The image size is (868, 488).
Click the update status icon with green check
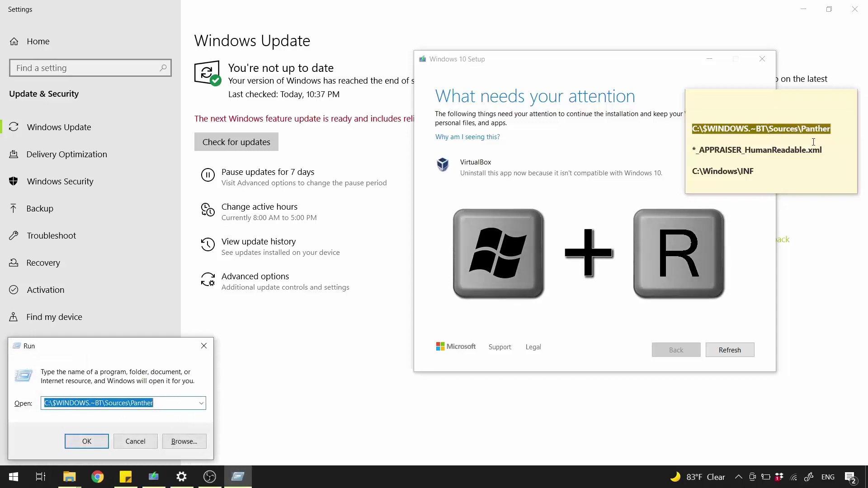click(x=208, y=73)
